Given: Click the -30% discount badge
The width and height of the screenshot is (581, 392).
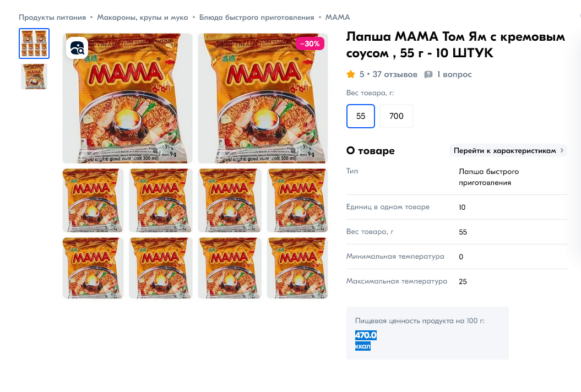Looking at the screenshot, I should (309, 43).
